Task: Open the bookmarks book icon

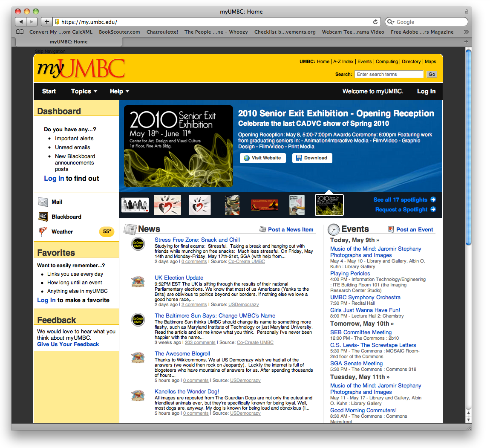Action: click(x=20, y=32)
